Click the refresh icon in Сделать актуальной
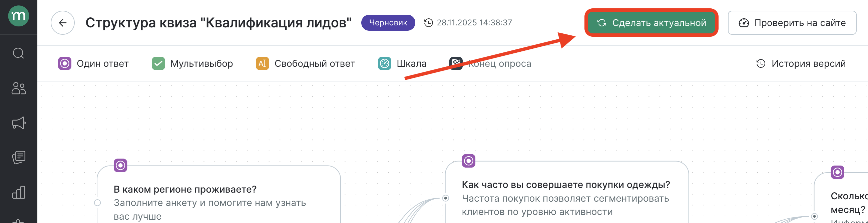 coord(602,23)
